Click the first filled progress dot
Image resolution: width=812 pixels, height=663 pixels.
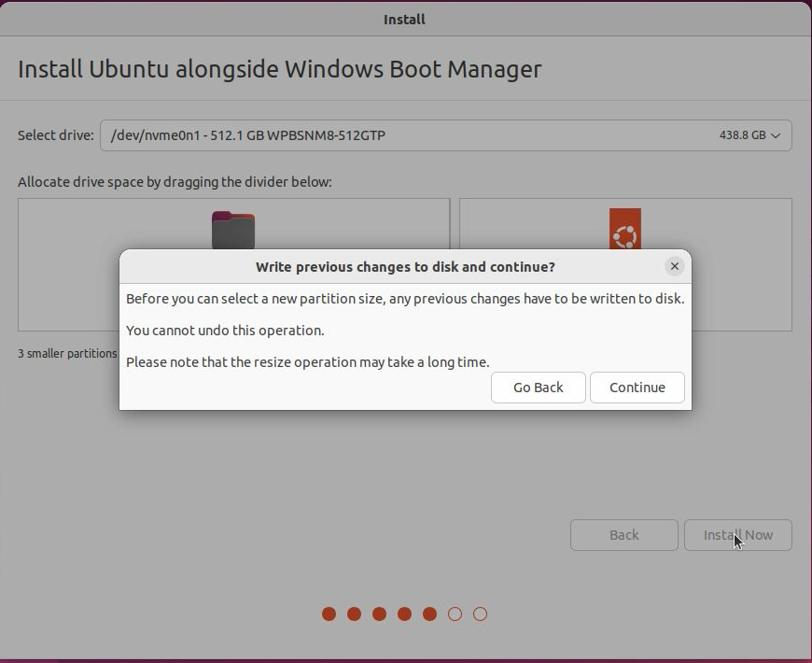tap(329, 614)
